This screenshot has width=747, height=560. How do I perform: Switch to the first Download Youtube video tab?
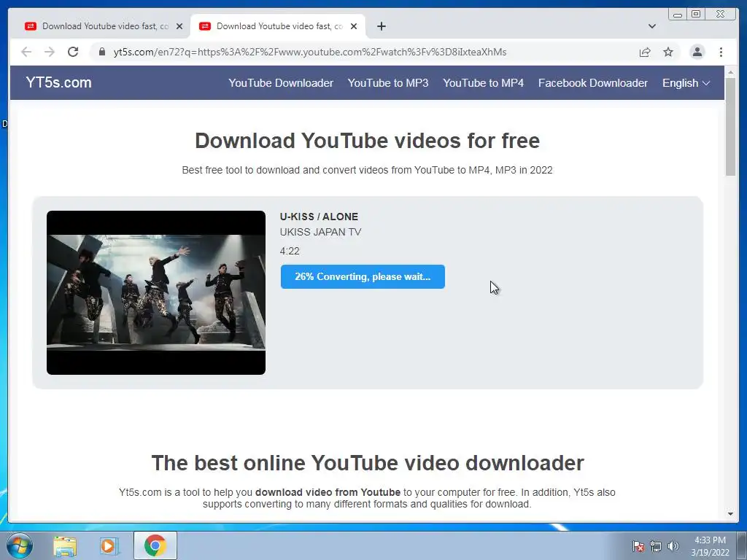102,26
